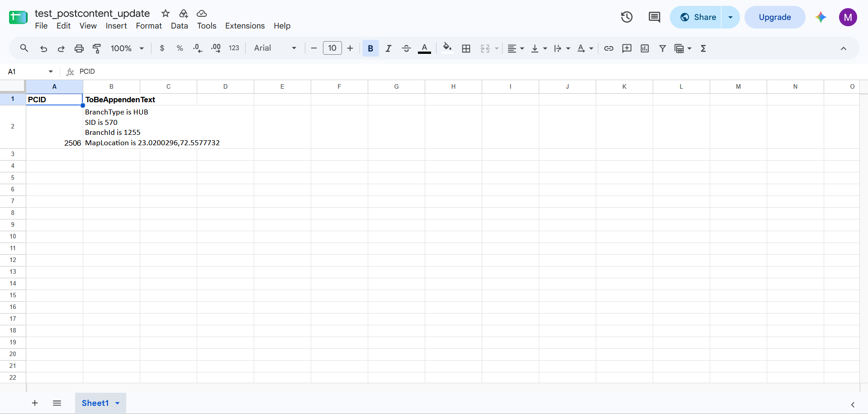This screenshot has width=868, height=414.
Task: Toggle bold formatting
Action: click(370, 48)
